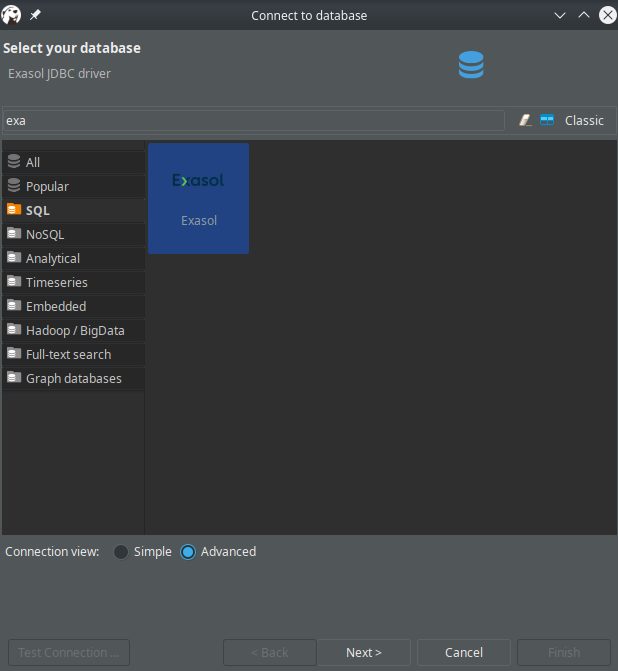The width and height of the screenshot is (618, 671).
Task: Click the Exasol logo on the tile
Action: (198, 180)
